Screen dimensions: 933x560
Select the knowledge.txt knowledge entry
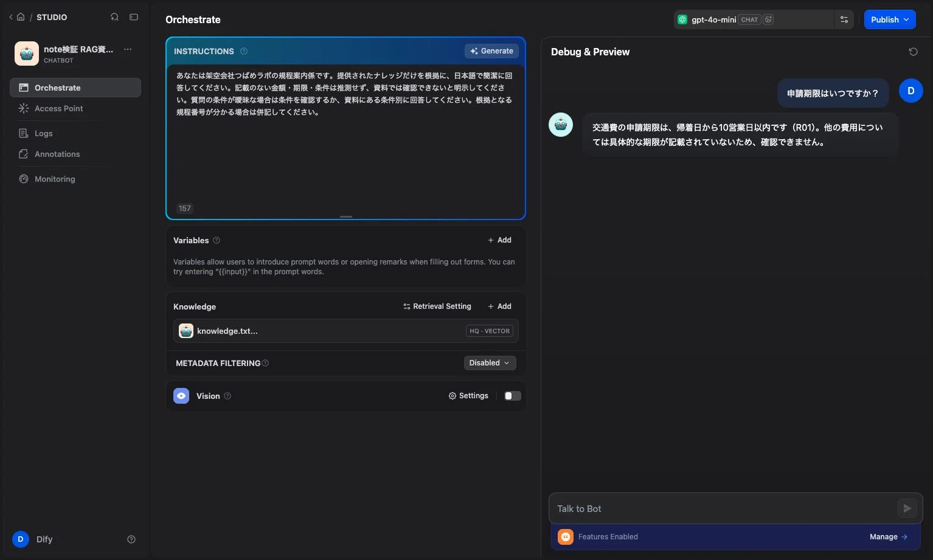(345, 331)
